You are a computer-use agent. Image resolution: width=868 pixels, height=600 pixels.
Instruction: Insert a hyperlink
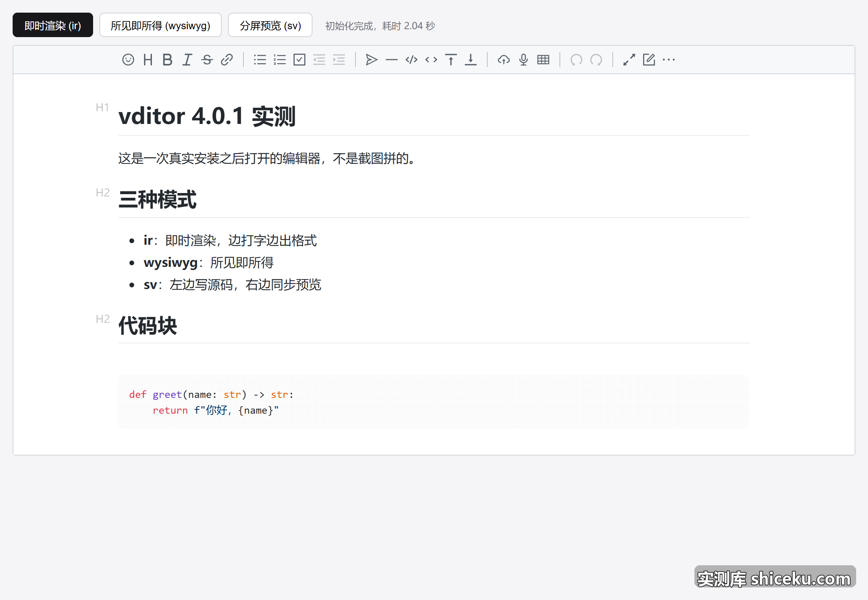pyautogui.click(x=227, y=60)
